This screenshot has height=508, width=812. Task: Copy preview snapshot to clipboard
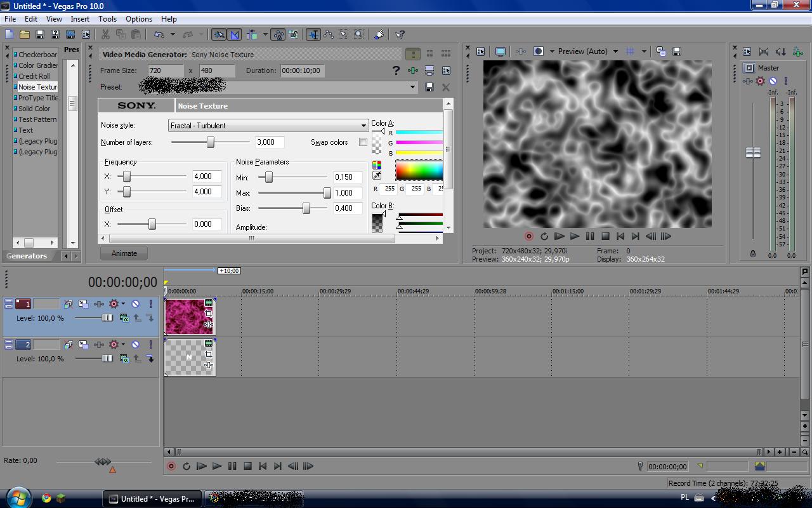point(661,51)
